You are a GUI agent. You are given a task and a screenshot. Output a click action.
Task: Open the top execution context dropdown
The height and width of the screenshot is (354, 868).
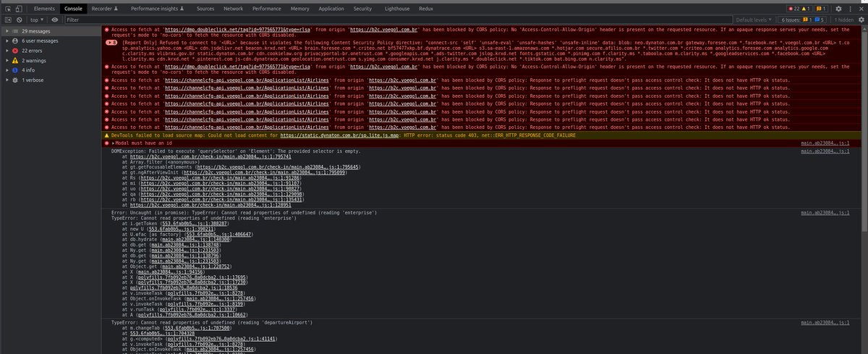[37, 20]
